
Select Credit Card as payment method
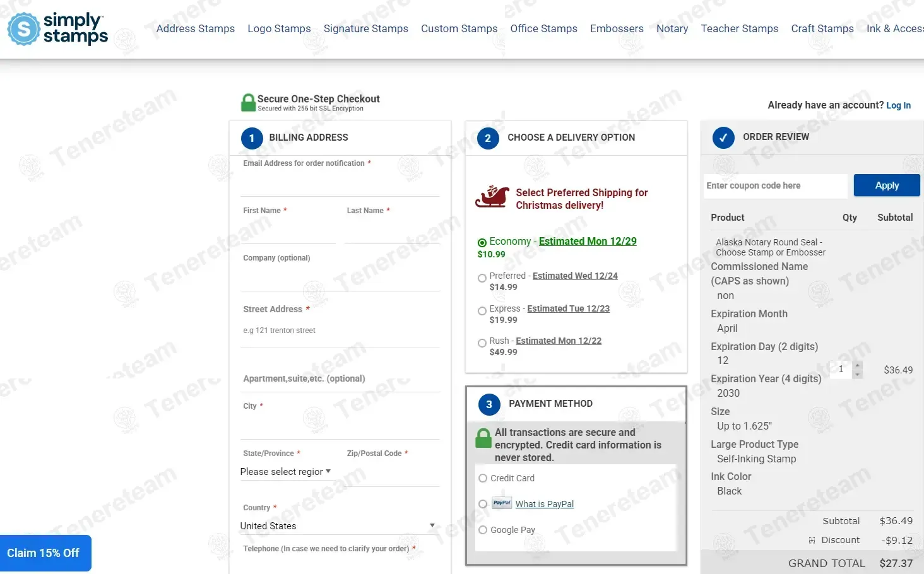pos(483,478)
